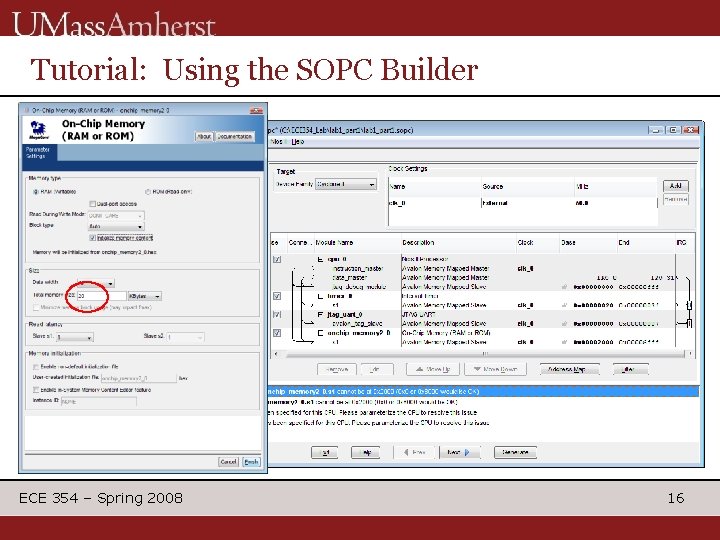Collapse the timer_0 module tree node

(x=320, y=296)
